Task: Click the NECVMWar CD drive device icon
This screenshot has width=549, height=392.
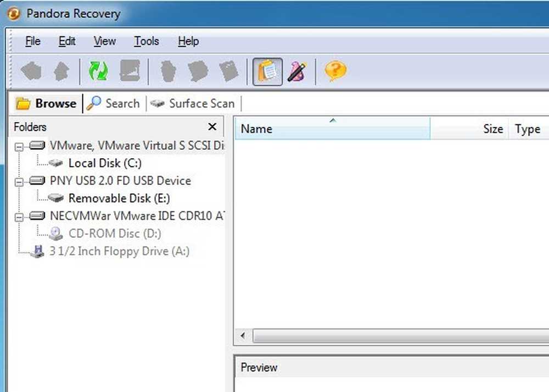Action: pyautogui.click(x=37, y=215)
